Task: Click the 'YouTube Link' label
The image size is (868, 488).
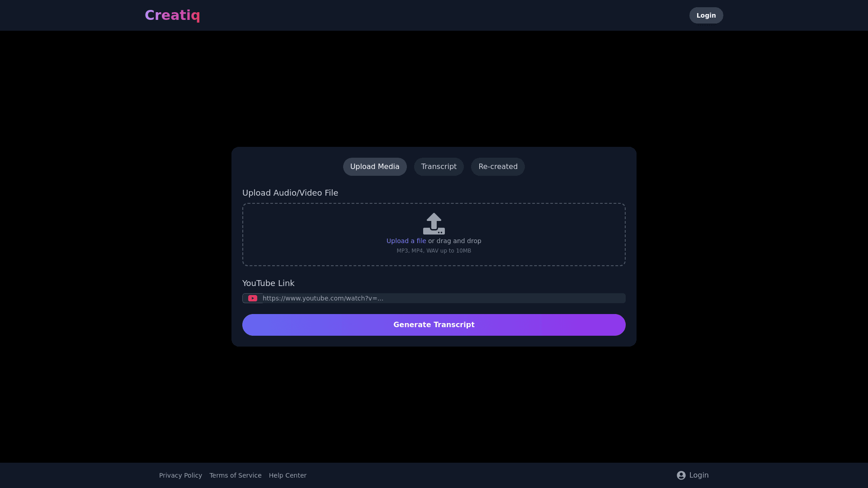Action: click(x=268, y=283)
